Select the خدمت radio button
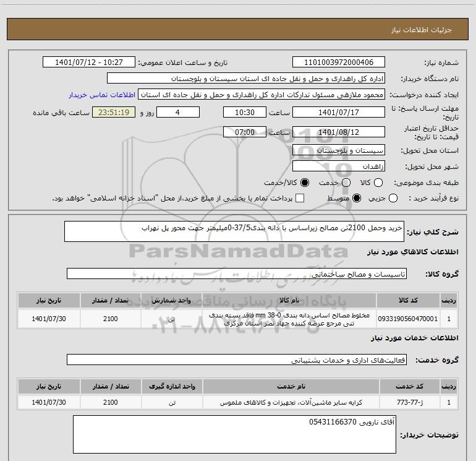The width and height of the screenshot is (476, 461). pyautogui.click(x=346, y=183)
